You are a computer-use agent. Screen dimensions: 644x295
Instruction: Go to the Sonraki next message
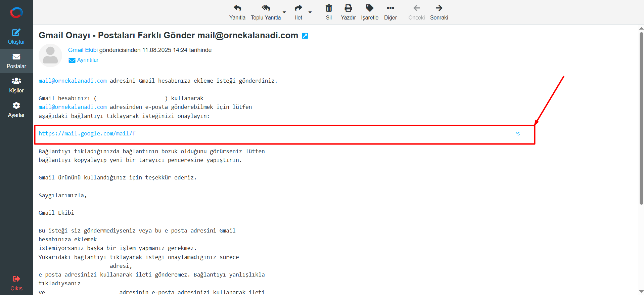[439, 12]
